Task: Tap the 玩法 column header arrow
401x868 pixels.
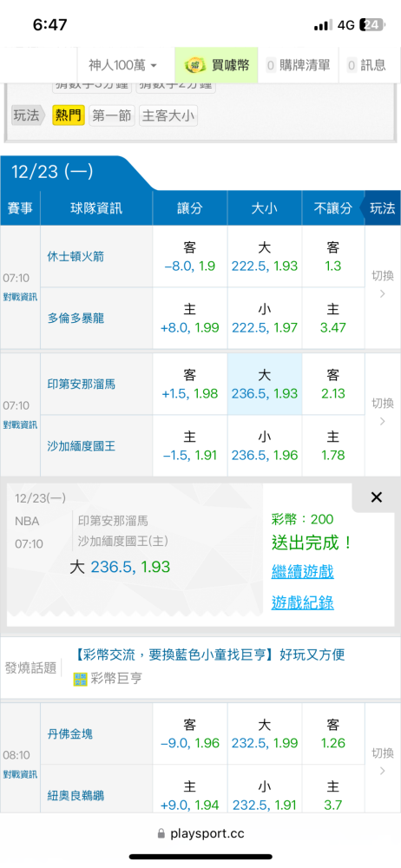Action: tap(380, 208)
